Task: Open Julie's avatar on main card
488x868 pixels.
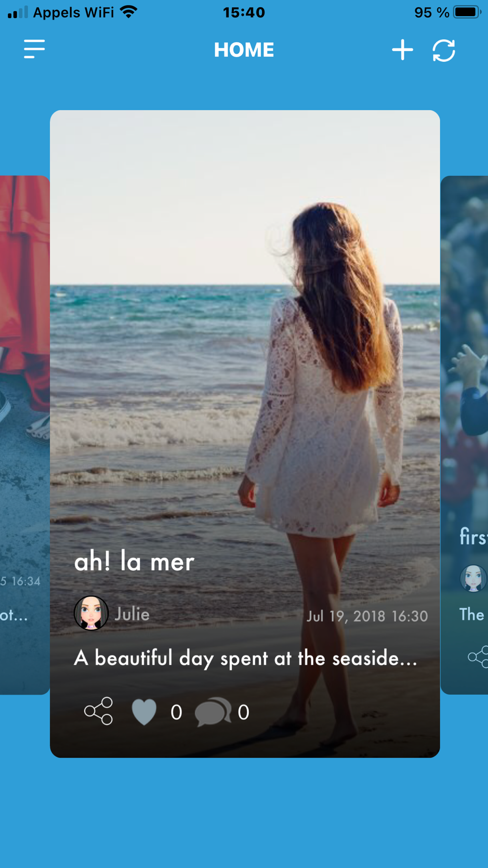Action: tap(91, 613)
